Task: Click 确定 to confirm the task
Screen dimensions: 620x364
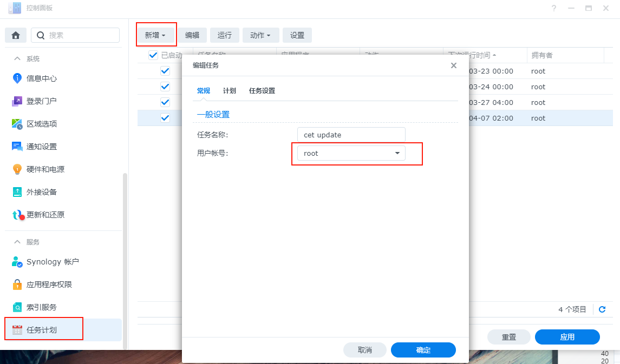Action: 423,350
